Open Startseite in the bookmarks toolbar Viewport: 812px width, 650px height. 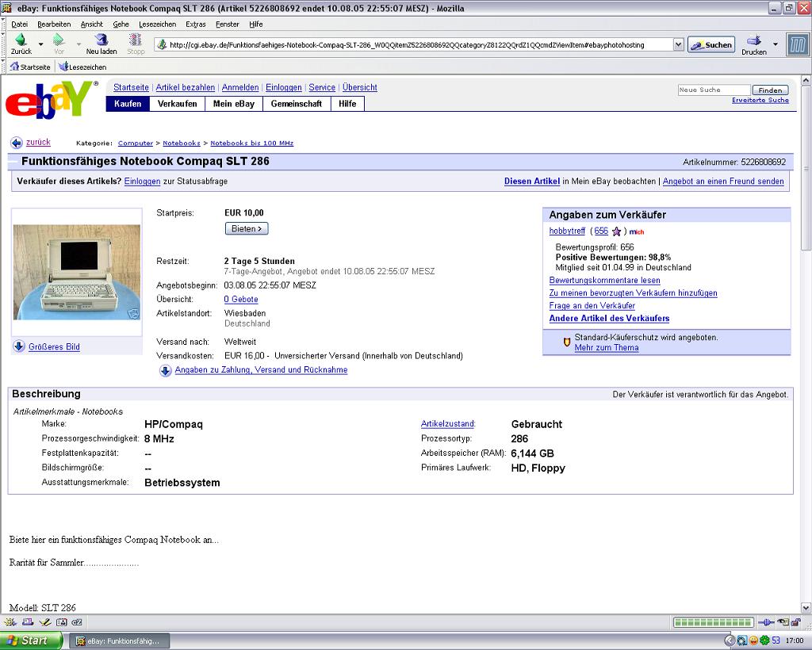pos(30,67)
